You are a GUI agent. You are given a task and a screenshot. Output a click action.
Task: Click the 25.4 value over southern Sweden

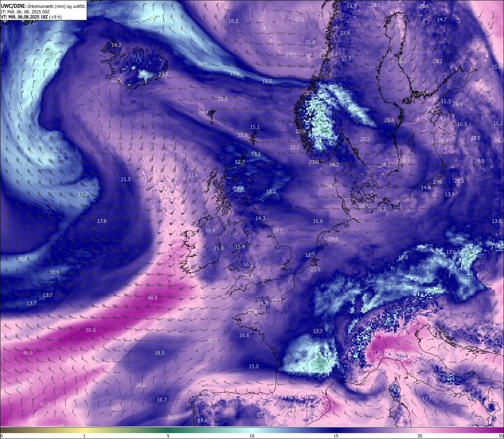point(389,120)
